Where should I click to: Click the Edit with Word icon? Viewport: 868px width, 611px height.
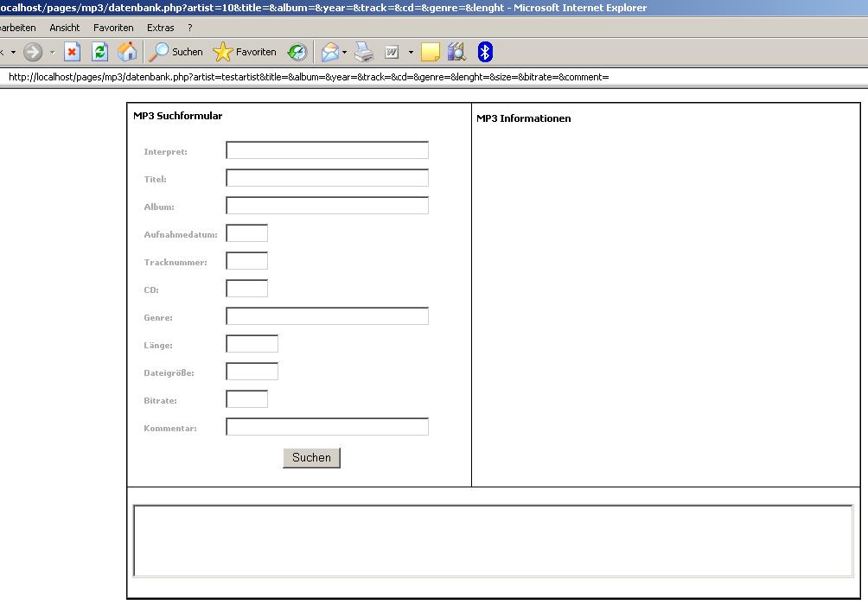click(x=392, y=52)
